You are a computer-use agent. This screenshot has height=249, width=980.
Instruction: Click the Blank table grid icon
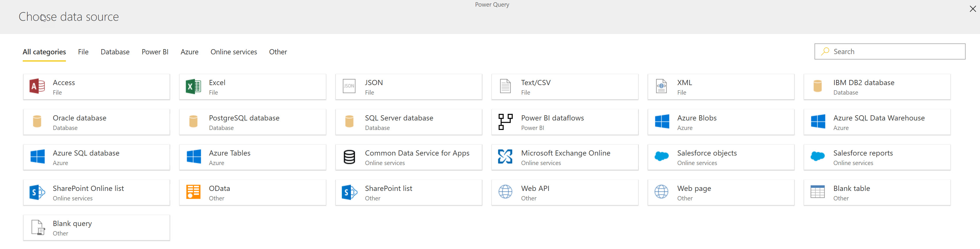point(818,192)
